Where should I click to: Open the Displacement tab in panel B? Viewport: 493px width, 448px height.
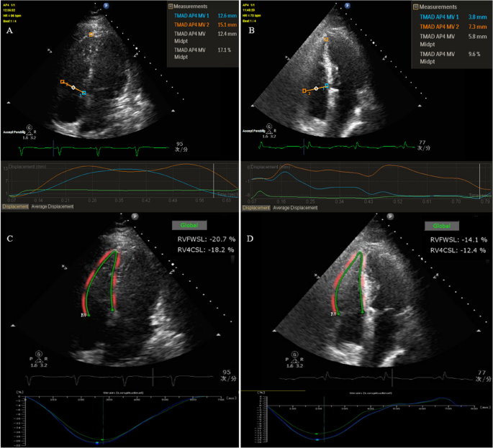(256, 208)
